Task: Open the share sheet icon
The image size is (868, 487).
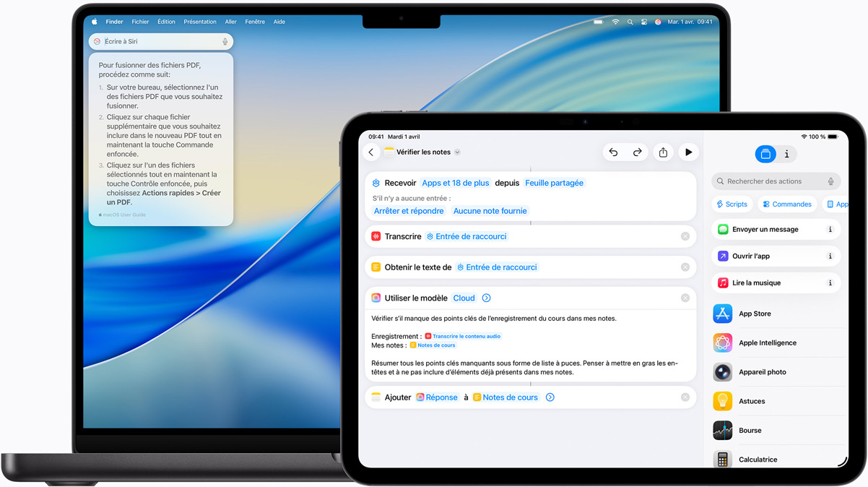Action: coord(663,152)
